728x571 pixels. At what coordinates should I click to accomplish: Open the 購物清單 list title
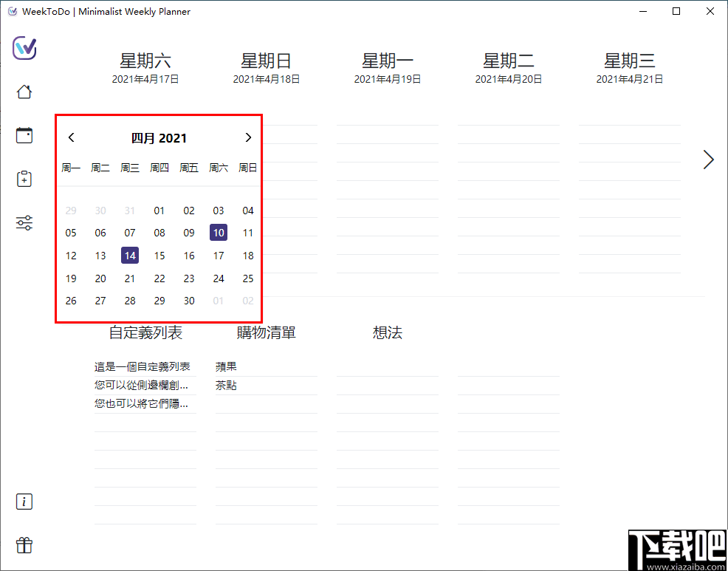click(x=267, y=332)
